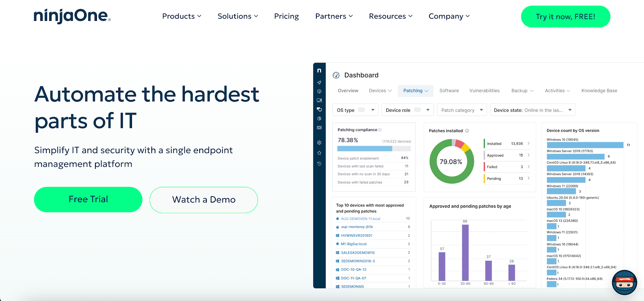This screenshot has height=301, width=644.
Task: Click Windows icon next to DOC-11-QA-07
Action: tap(338, 278)
